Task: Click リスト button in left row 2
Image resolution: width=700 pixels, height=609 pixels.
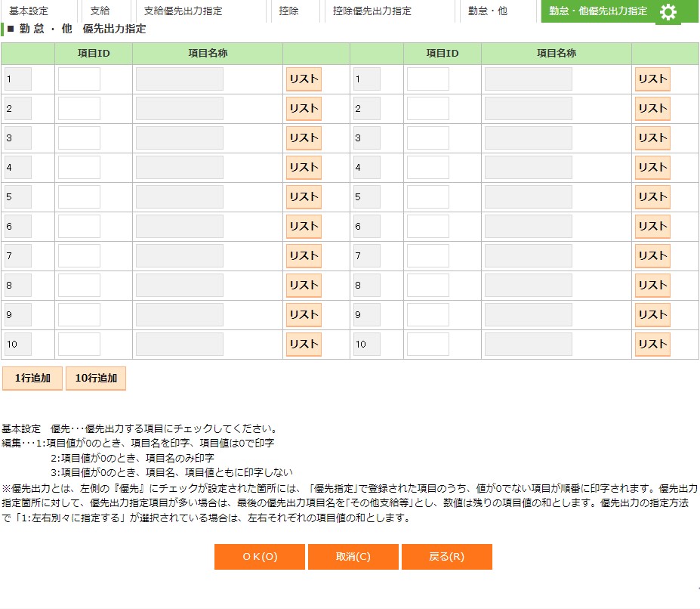Action: [x=304, y=109]
